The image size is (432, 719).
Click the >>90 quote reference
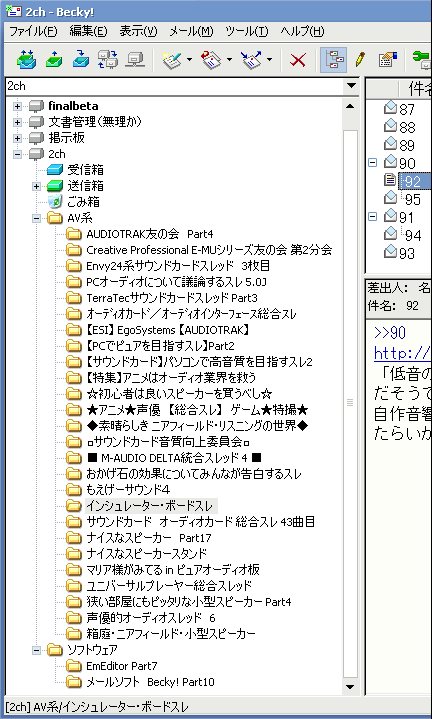pos(390,332)
